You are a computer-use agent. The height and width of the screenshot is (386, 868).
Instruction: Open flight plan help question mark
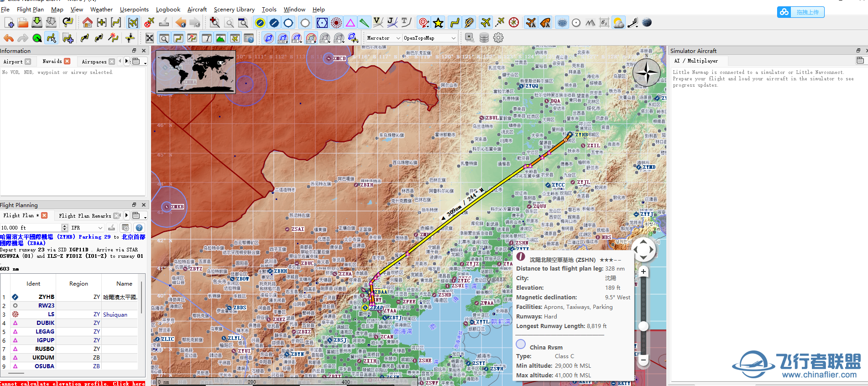[139, 228]
